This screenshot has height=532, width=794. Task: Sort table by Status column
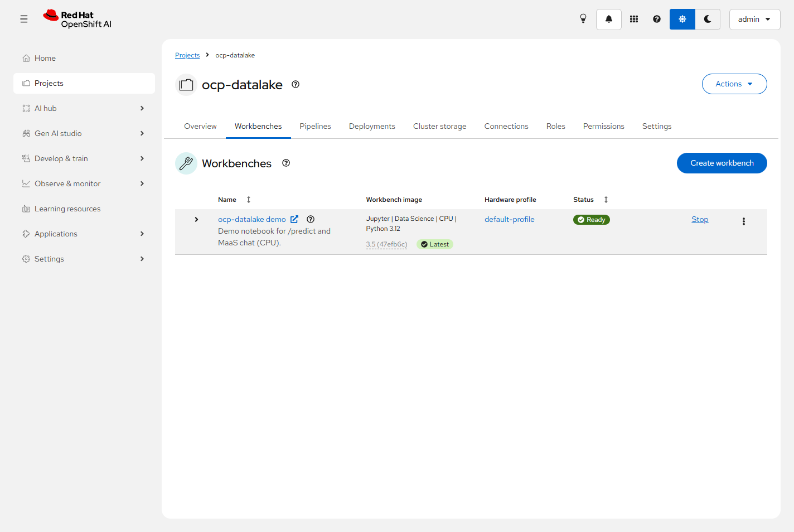[x=591, y=200]
